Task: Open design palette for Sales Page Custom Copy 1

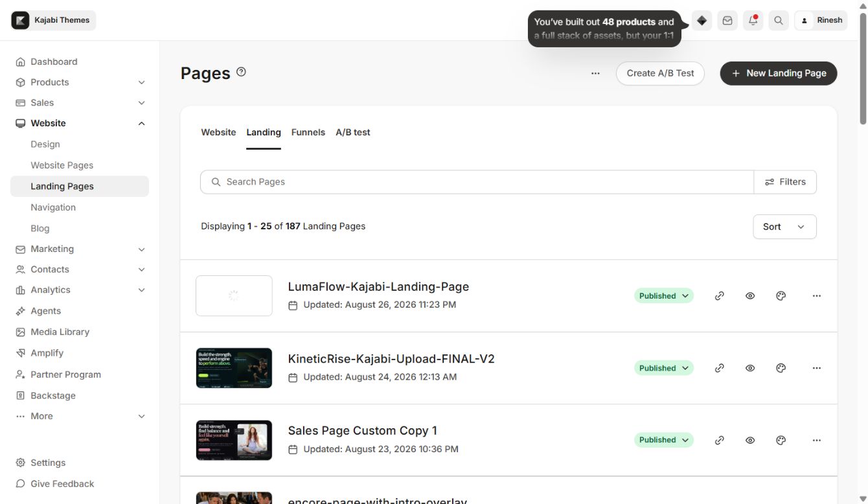Action: coord(781,440)
